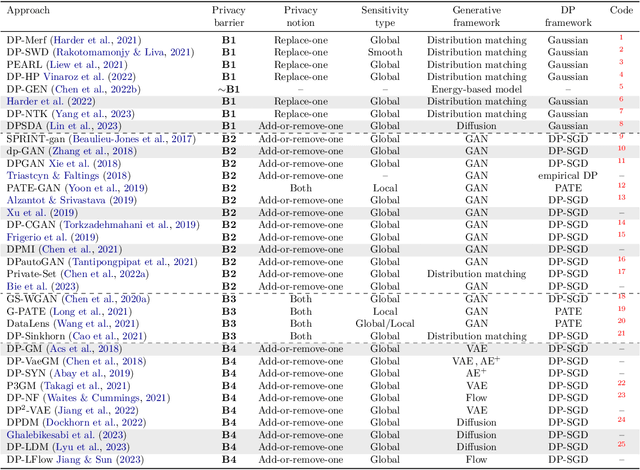
Task: Open code footnote 1 for DP-Merf
Action: [x=621, y=36]
